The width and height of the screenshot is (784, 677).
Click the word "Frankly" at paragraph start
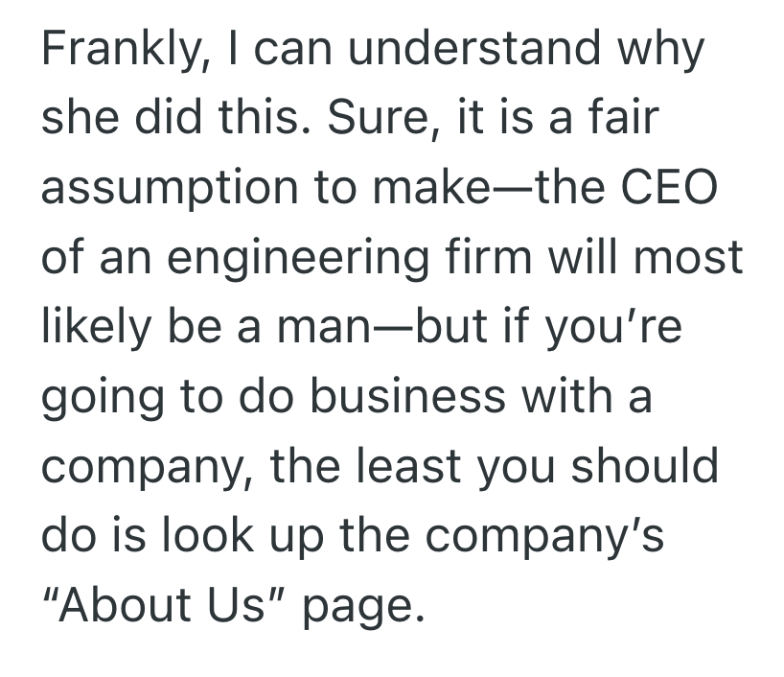point(108,50)
